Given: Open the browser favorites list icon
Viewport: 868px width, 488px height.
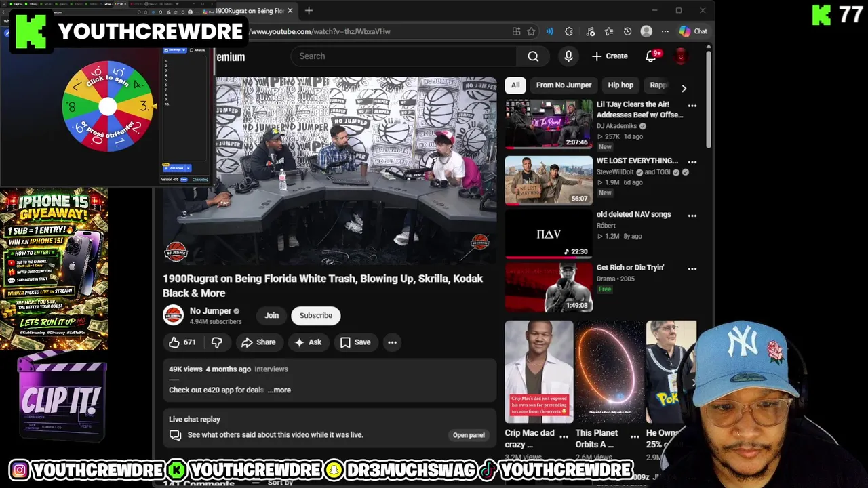Looking at the screenshot, I should (609, 31).
